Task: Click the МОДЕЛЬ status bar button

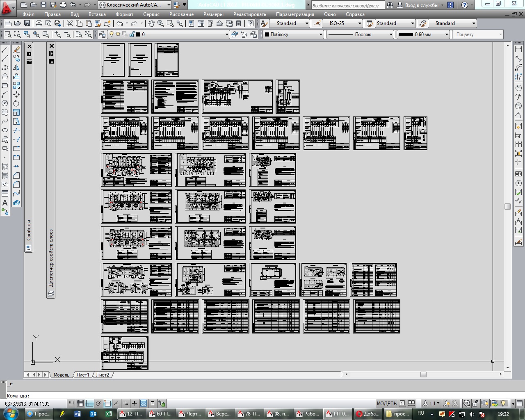Action: (x=386, y=403)
